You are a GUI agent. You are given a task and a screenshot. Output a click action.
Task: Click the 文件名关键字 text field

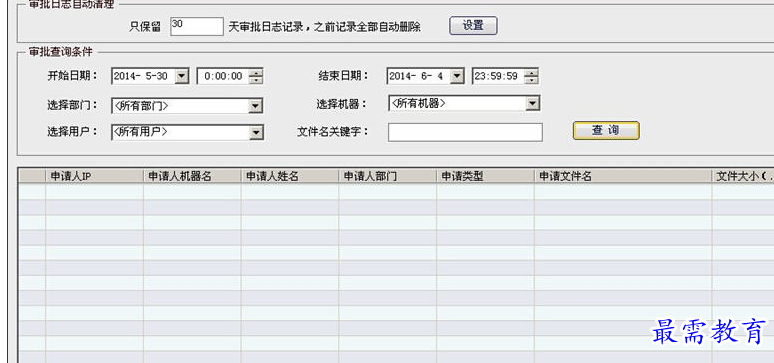coord(465,132)
